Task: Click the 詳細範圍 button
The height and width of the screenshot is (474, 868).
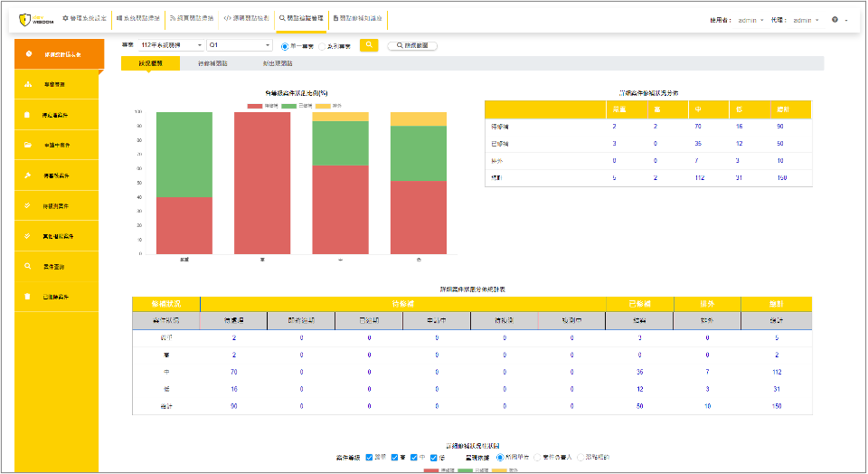Action: pos(414,45)
